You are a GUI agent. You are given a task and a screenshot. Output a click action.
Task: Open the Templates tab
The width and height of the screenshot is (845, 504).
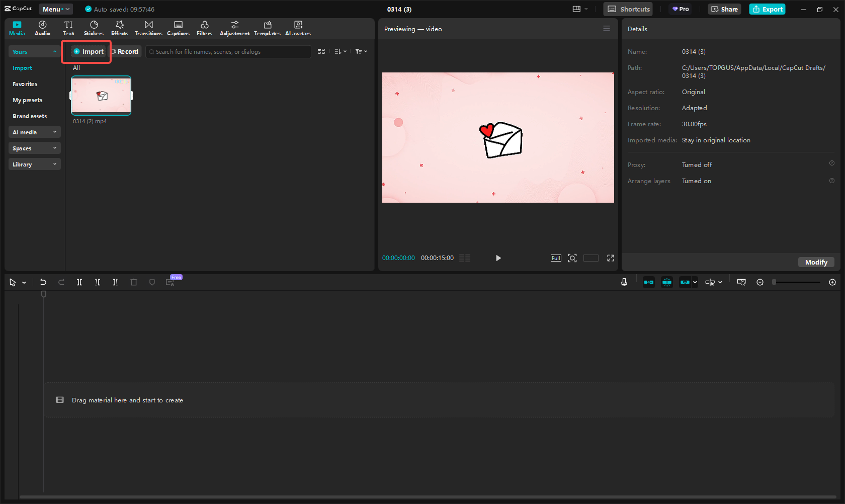point(267,28)
